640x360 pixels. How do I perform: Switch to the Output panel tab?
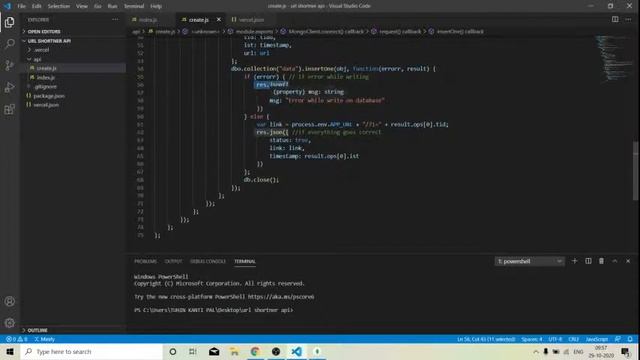pos(173,261)
